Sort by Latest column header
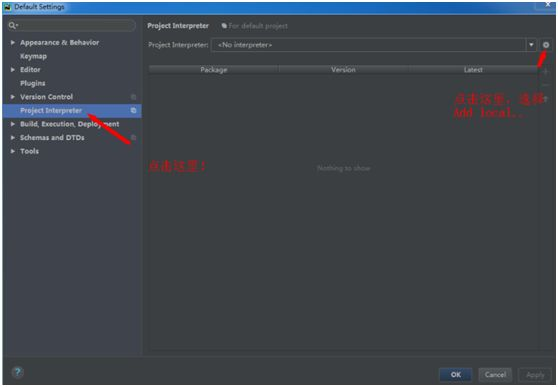The width and height of the screenshot is (558, 387). click(473, 69)
